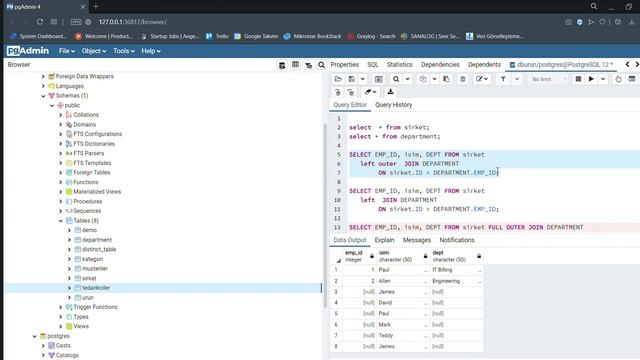The height and width of the screenshot is (360, 640).
Task: Select the tedarikciler table in tree
Action: point(96,288)
